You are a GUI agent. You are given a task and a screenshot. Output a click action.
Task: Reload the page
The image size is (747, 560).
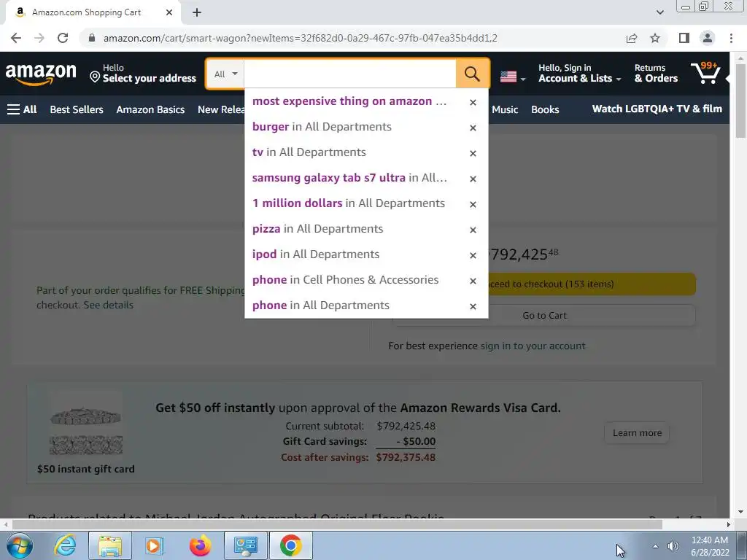pos(63,38)
